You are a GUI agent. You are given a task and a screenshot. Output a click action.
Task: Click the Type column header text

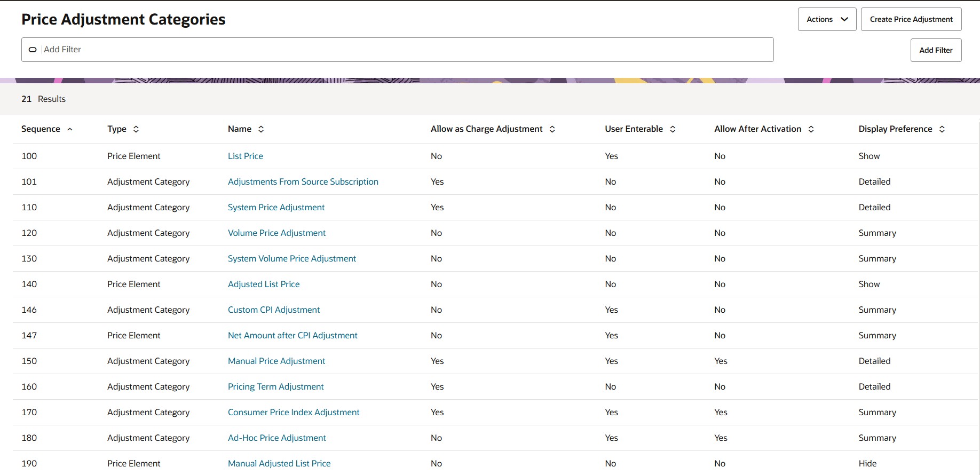(117, 129)
